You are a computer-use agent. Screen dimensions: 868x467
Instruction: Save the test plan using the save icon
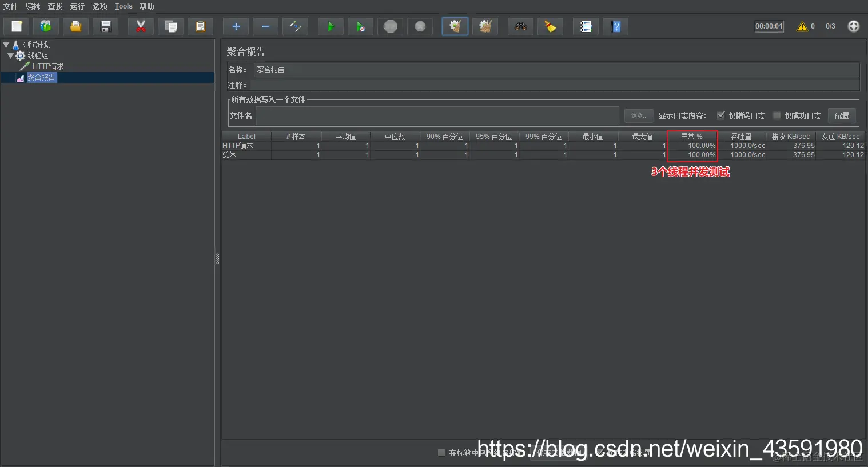click(105, 26)
